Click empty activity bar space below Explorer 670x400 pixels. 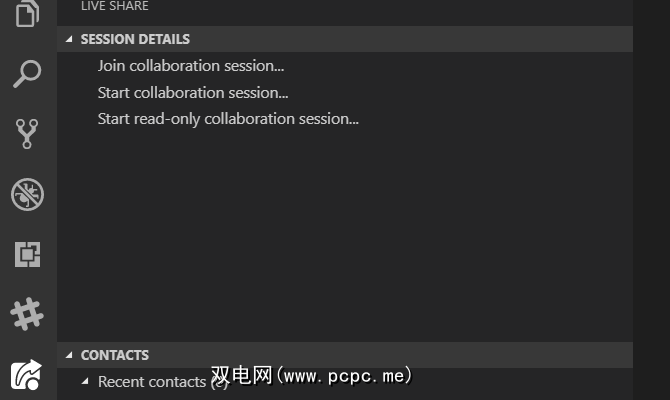click(27, 43)
